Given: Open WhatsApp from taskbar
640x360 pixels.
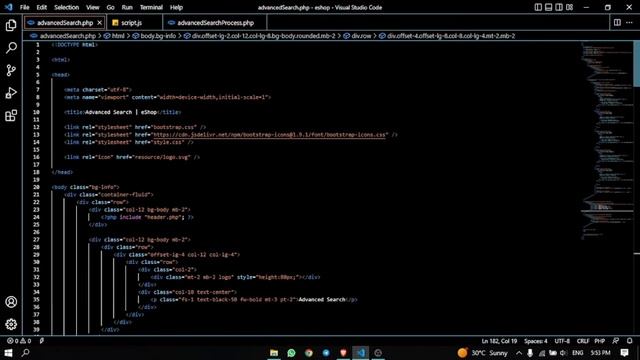Looking at the screenshot, I should click(291, 353).
